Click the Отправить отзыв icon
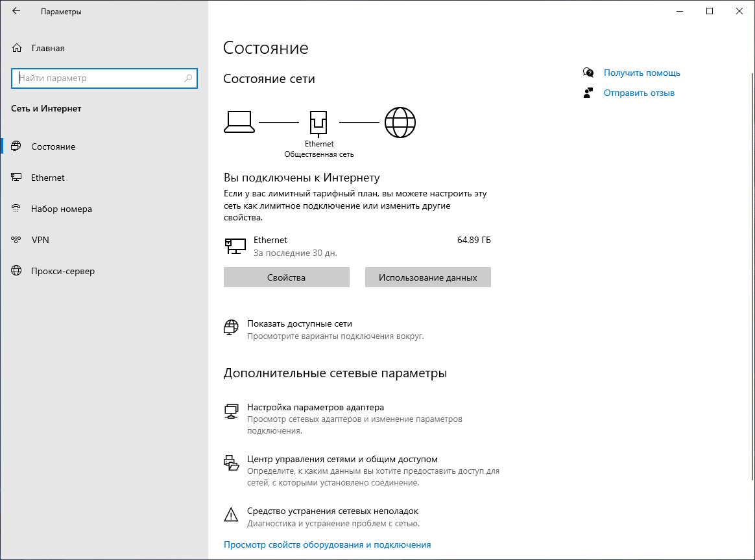This screenshot has height=560, width=755. coord(588,92)
